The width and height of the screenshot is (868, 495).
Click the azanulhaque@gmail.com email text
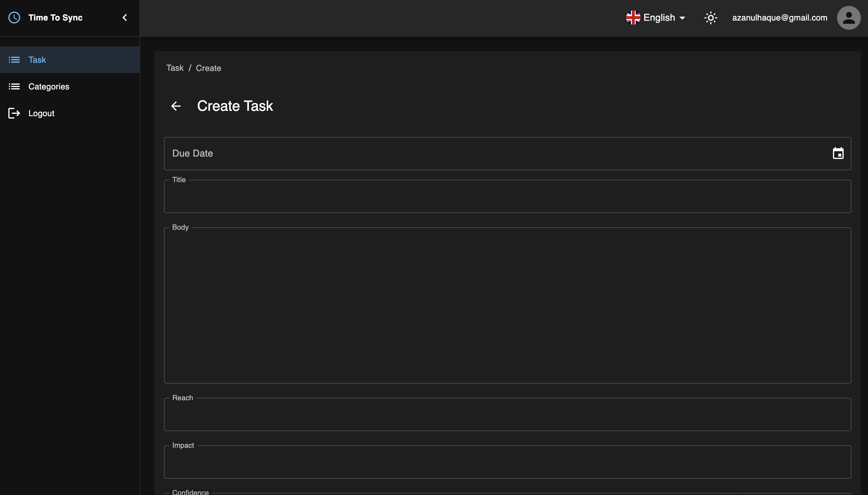tap(780, 17)
